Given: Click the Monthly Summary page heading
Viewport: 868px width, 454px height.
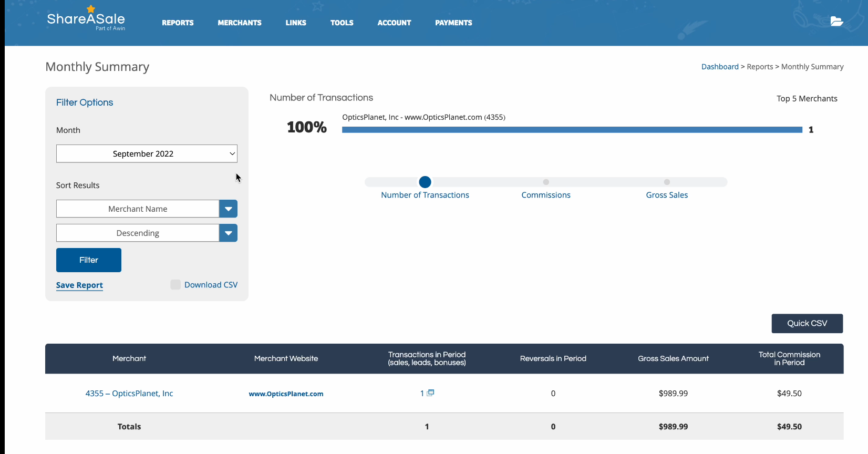Looking at the screenshot, I should pos(97,67).
